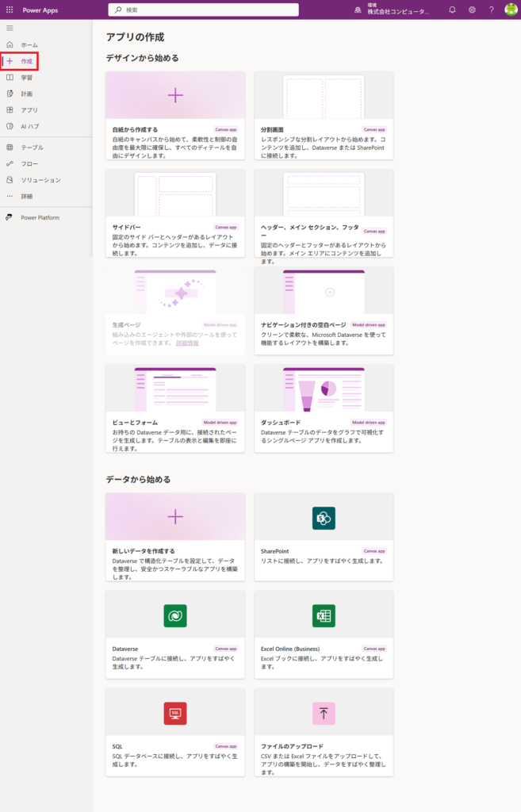Click the 検索 search field
The height and width of the screenshot is (812, 521).
coord(203,10)
